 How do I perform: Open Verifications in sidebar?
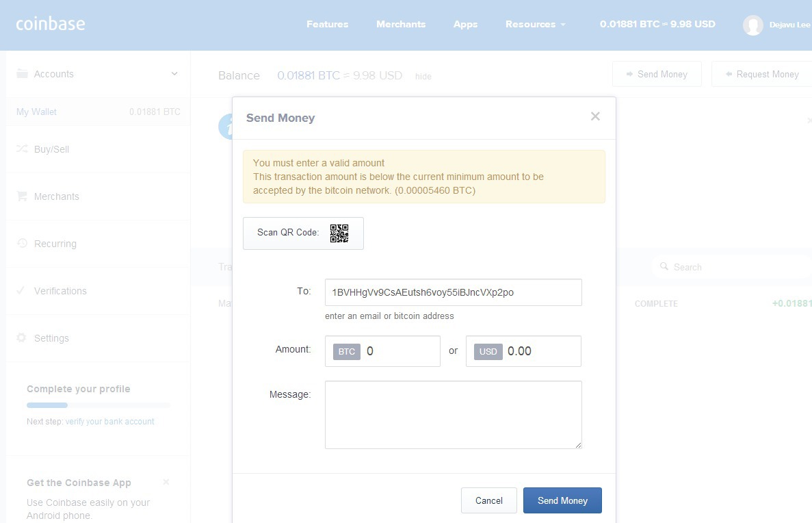(x=98, y=291)
